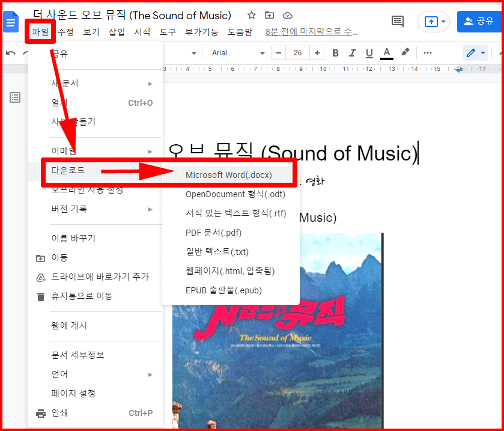
Task: Download as OpenDocument 형식 (.odt)
Action: (x=231, y=194)
